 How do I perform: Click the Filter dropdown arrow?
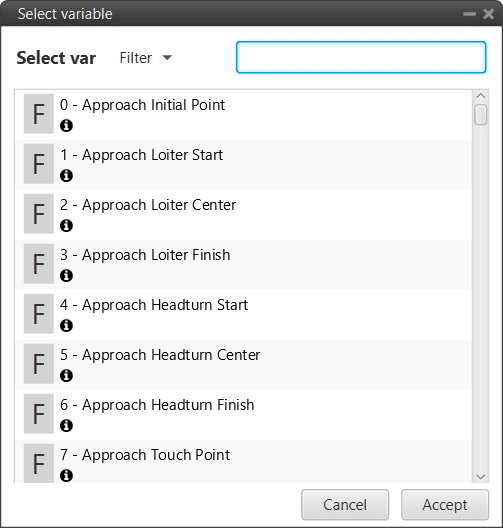click(x=167, y=58)
